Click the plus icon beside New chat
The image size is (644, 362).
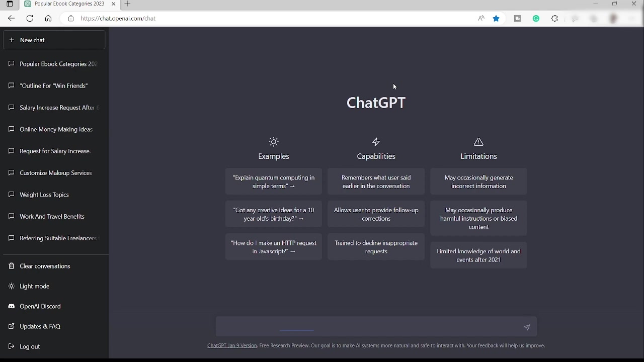pyautogui.click(x=12, y=40)
